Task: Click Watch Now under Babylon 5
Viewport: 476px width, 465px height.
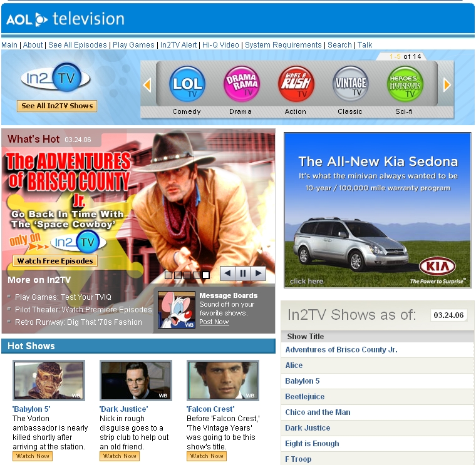Action: click(33, 456)
